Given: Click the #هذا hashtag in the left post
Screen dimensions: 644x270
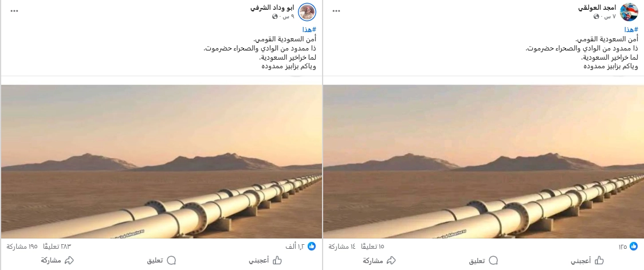Looking at the screenshot, I should 309,30.
